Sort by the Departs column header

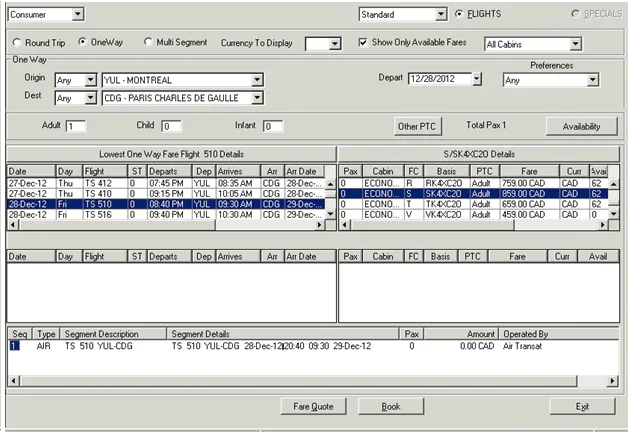point(169,171)
